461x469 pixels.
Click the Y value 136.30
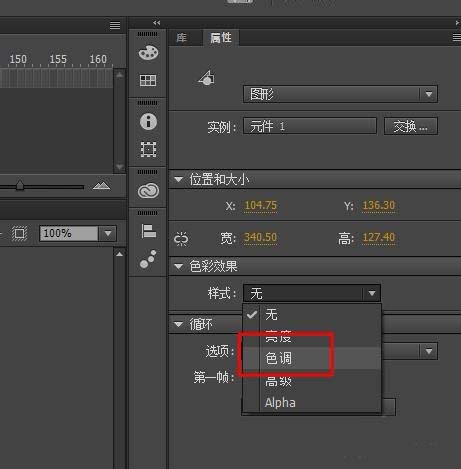(379, 206)
